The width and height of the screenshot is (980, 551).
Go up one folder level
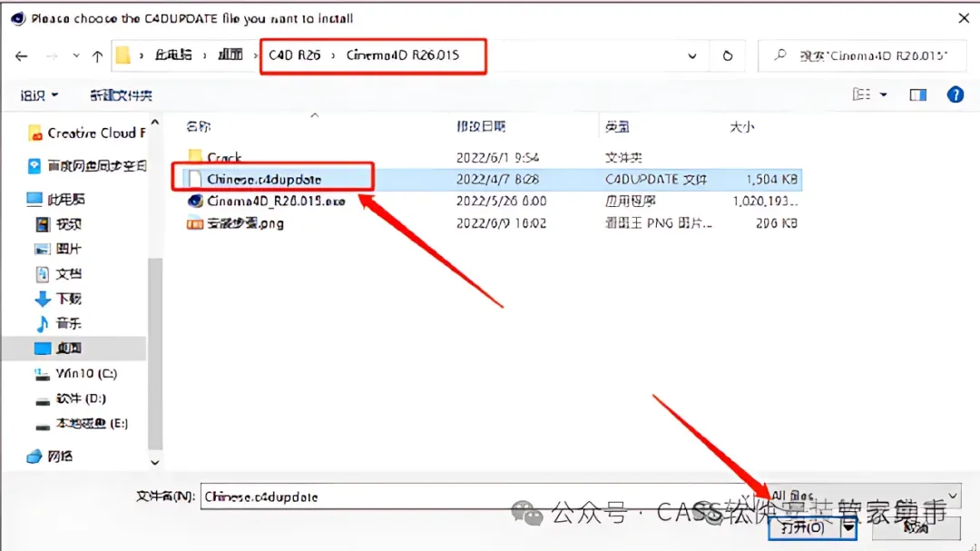97,56
